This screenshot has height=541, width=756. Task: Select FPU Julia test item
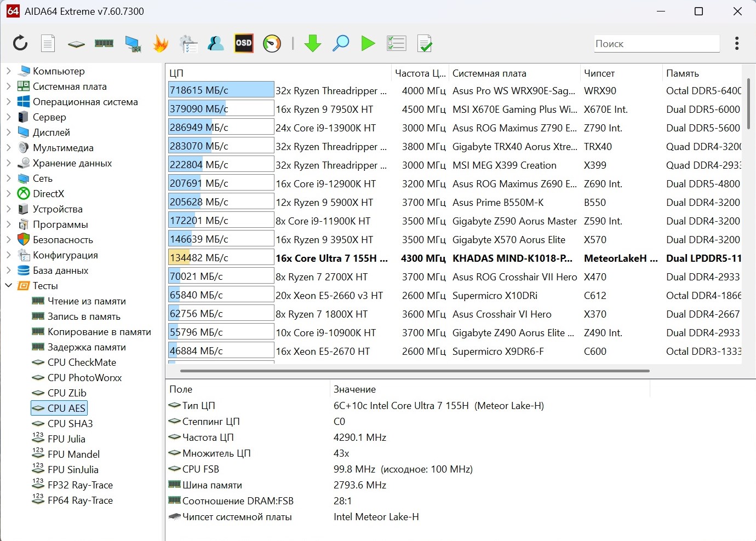pyautogui.click(x=66, y=439)
